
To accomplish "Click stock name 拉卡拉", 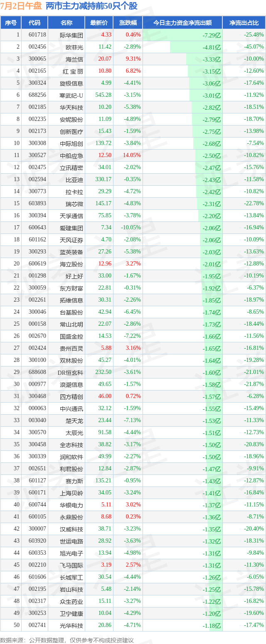I will [x=74, y=192].
